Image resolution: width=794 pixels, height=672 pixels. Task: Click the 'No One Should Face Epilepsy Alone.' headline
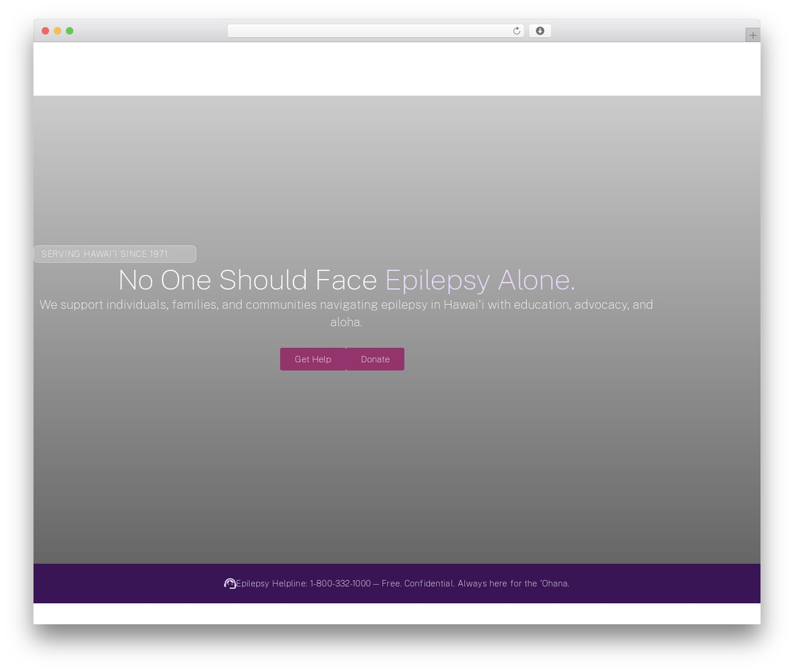point(347,280)
